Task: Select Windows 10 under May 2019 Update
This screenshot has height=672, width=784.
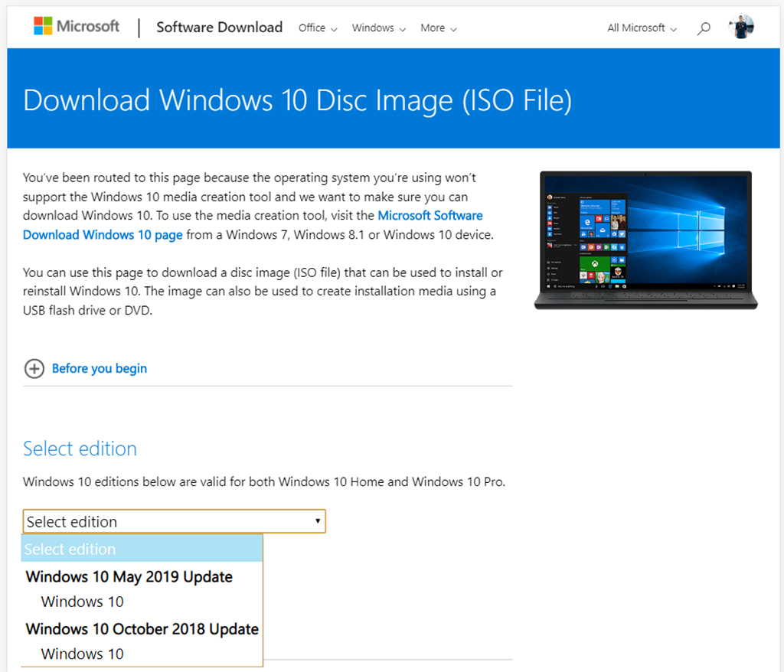Action: (83, 602)
